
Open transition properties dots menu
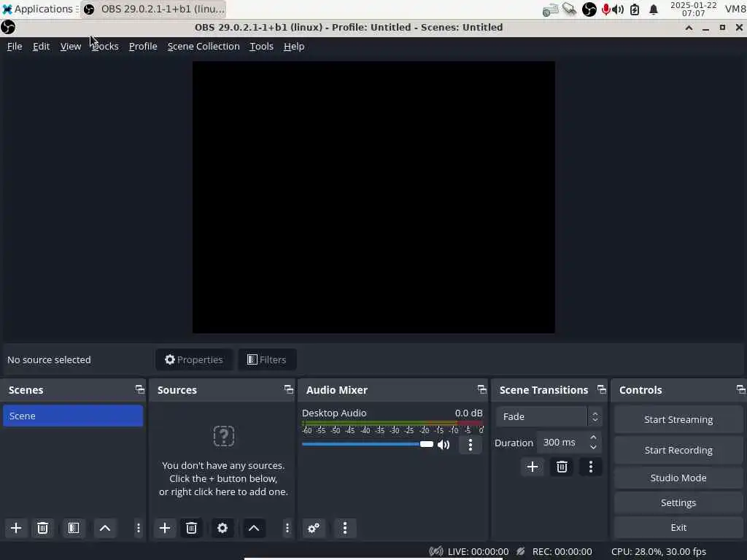591,467
